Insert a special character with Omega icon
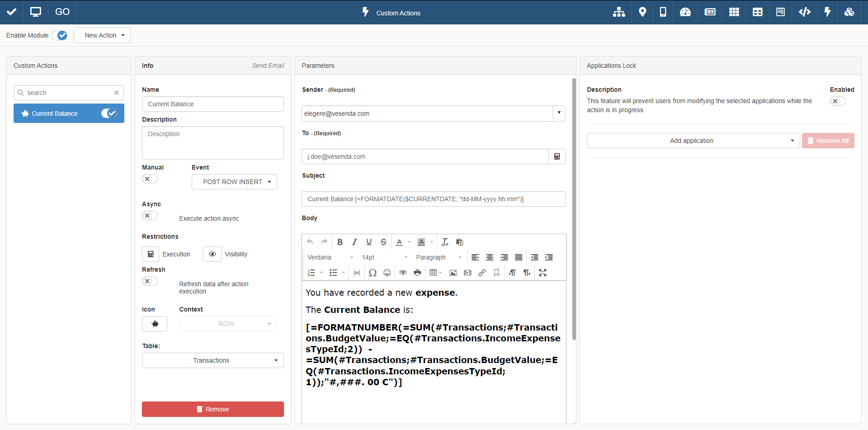The height and width of the screenshot is (430, 868). coord(373,273)
